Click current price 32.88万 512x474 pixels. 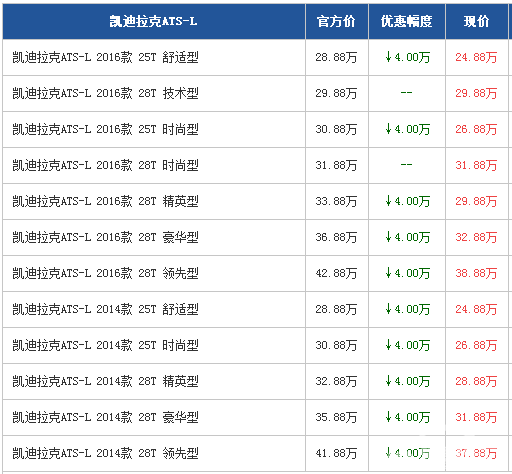pos(476,237)
